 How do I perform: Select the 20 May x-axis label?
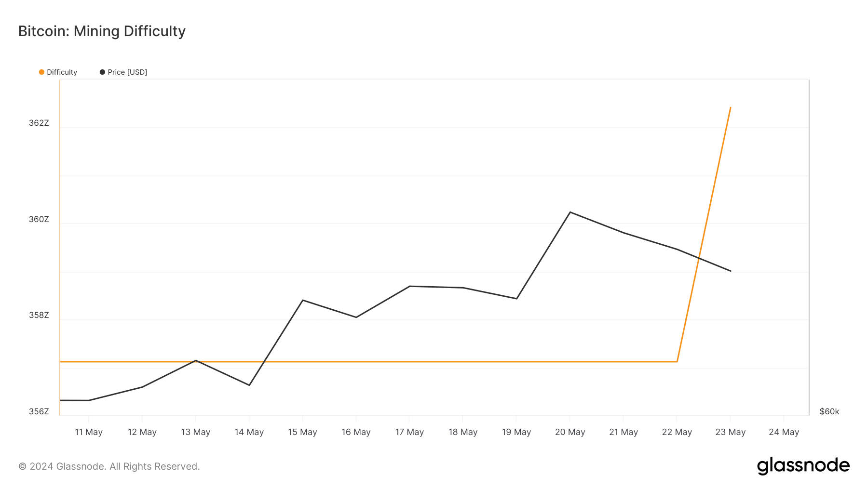570,432
